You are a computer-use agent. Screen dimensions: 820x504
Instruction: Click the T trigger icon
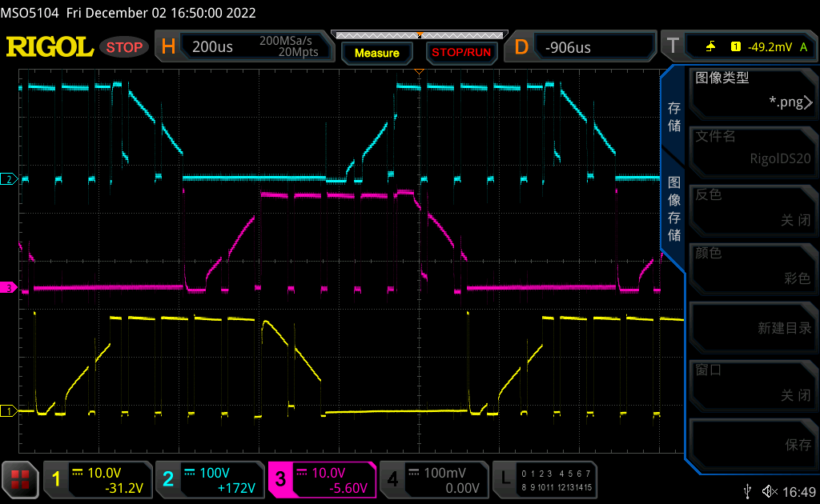(673, 47)
